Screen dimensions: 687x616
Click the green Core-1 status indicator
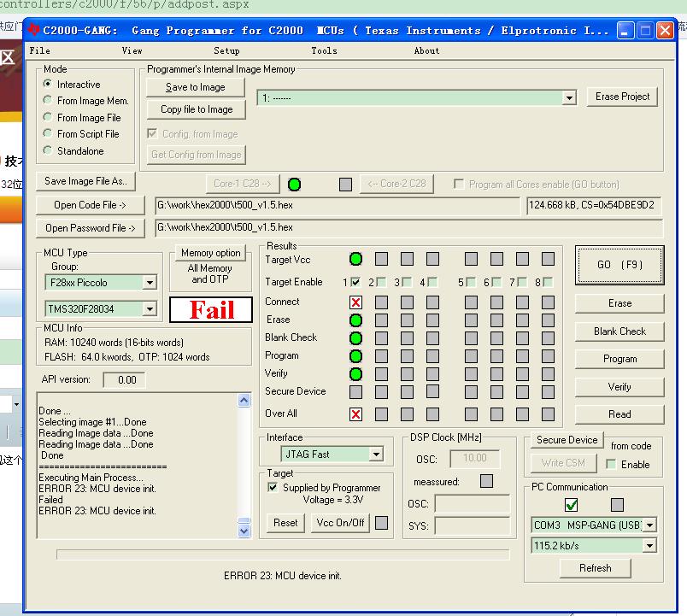pyautogui.click(x=295, y=185)
